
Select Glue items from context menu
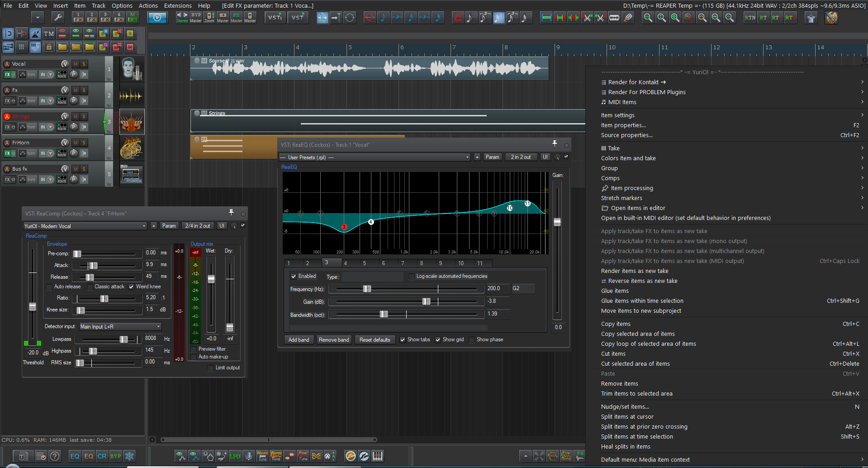coord(615,291)
